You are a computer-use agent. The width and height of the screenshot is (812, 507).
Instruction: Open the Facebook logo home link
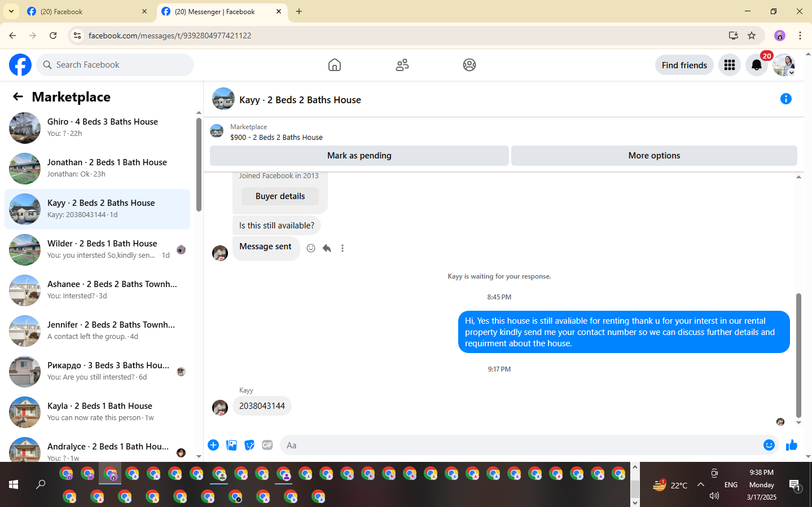[x=20, y=65]
